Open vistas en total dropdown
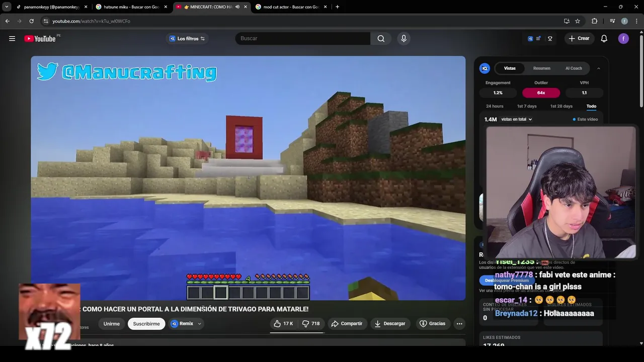The width and height of the screenshot is (644, 362). 516,119
